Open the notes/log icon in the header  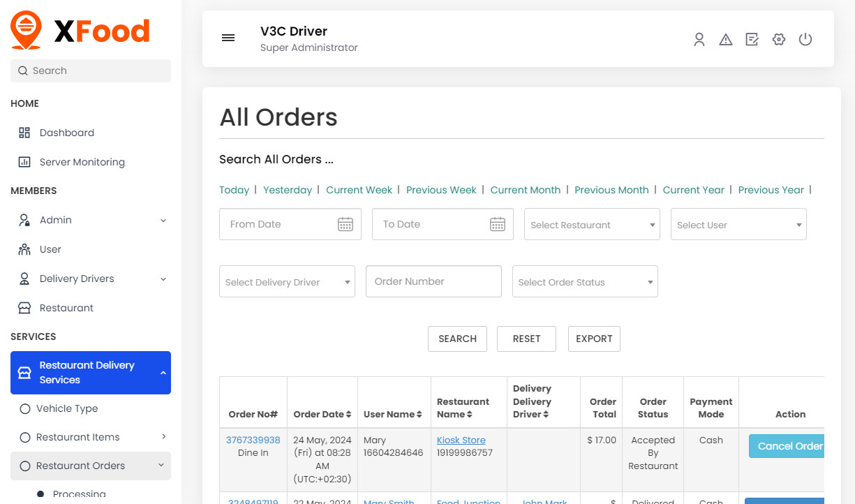[752, 39]
